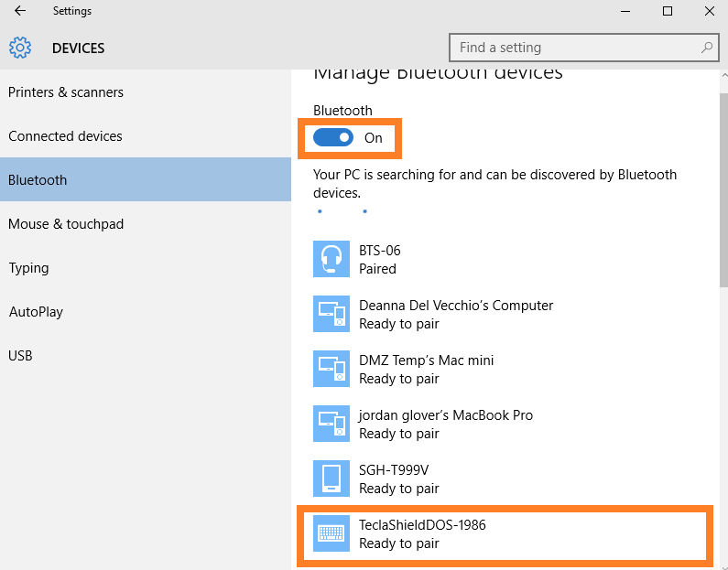Switch to Typing settings
This screenshot has height=570, width=728.
28,268
